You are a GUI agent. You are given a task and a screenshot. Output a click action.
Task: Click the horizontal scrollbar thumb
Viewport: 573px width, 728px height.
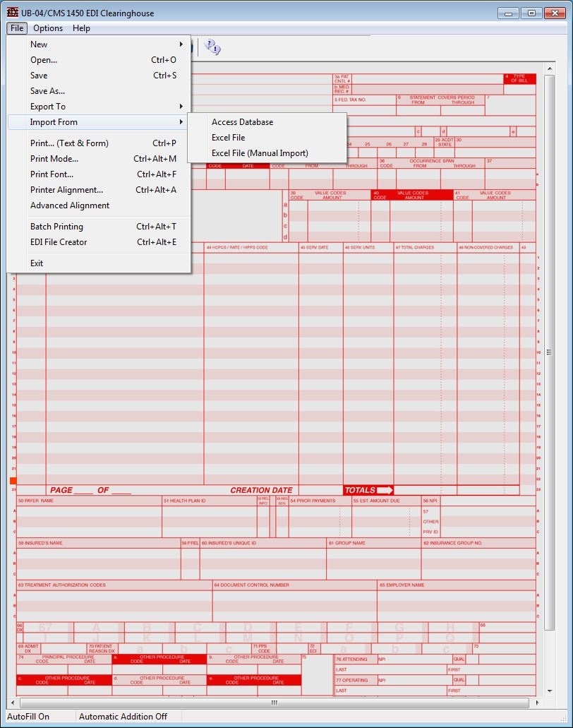pyautogui.click(x=275, y=703)
